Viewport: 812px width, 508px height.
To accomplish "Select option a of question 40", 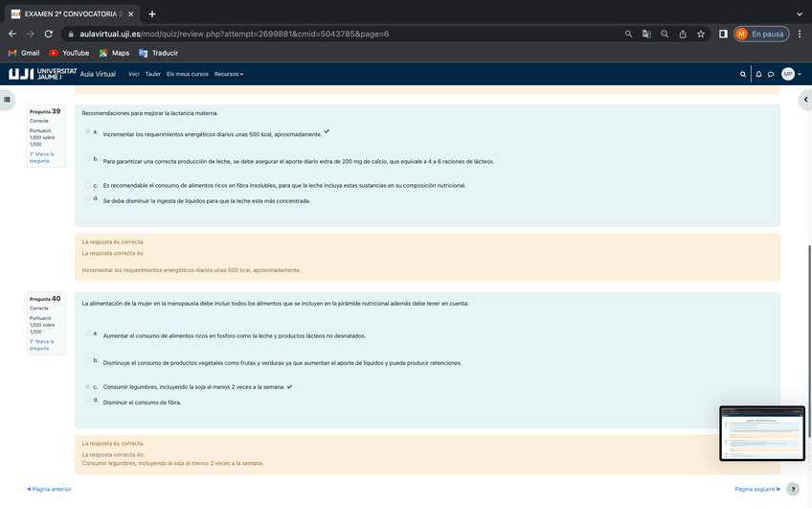I will tap(87, 334).
